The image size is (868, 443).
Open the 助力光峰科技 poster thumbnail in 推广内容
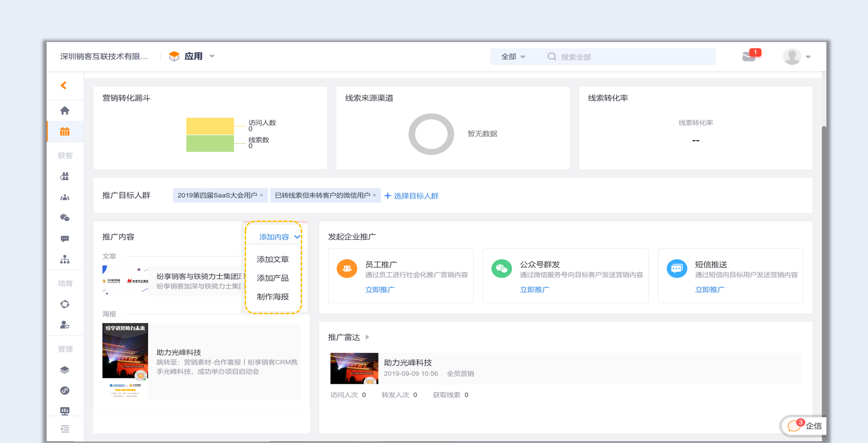point(125,361)
